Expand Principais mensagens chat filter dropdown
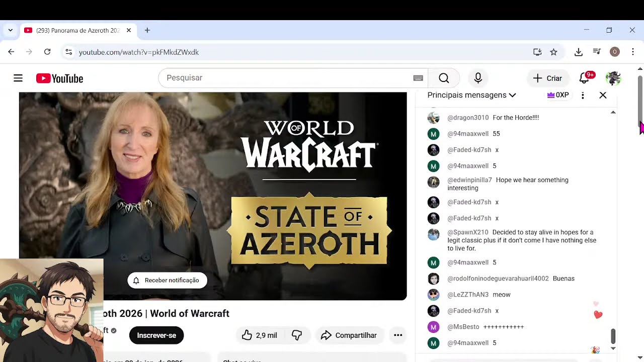 click(471, 95)
